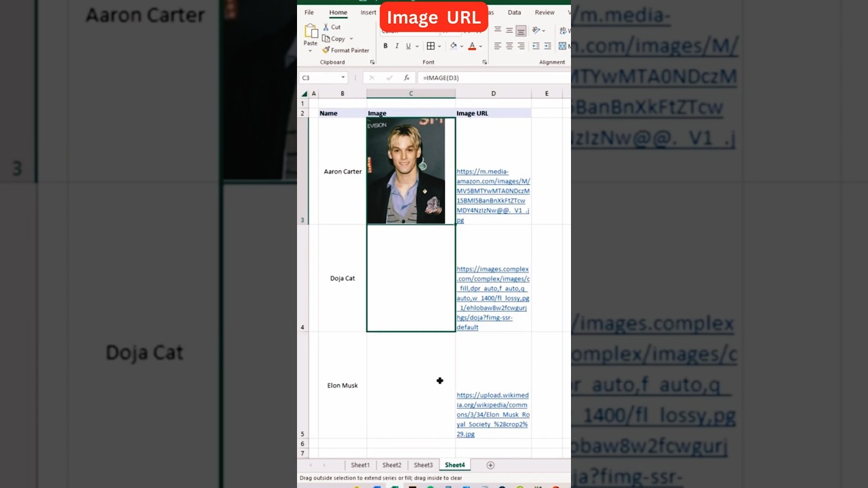Switch to Sheet2 tab
This screenshot has width=868, height=488.
click(391, 465)
